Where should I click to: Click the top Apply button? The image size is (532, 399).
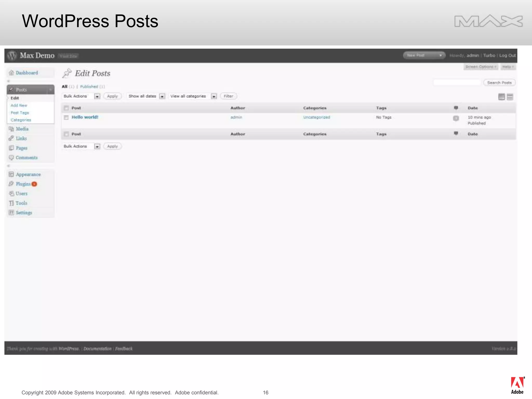[x=112, y=96]
